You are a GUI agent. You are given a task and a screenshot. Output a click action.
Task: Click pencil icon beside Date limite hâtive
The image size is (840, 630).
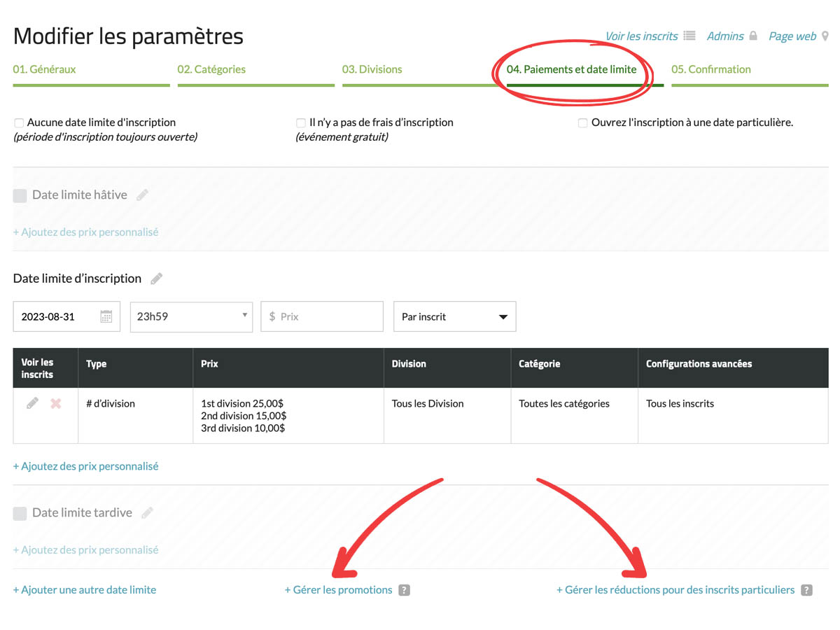pyautogui.click(x=143, y=195)
